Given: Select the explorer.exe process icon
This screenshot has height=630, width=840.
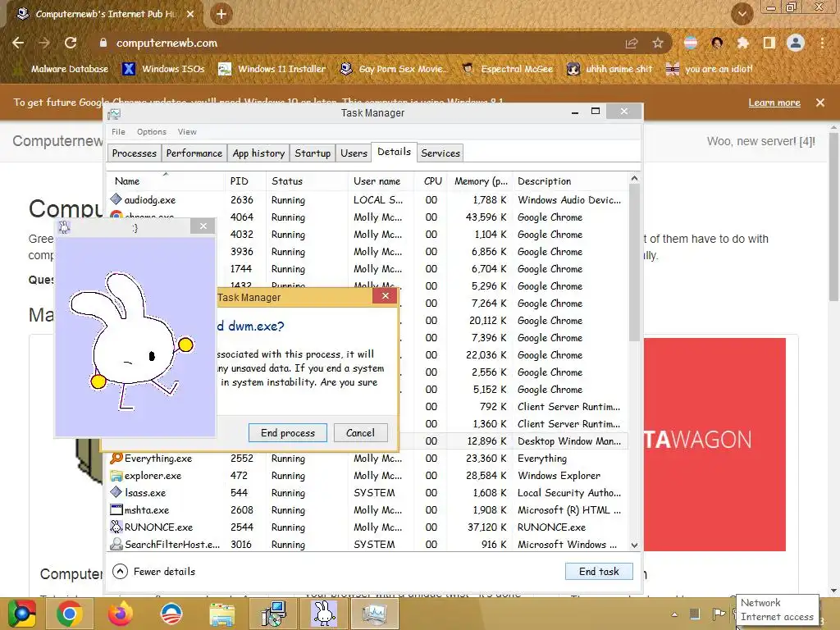Looking at the screenshot, I should [116, 475].
